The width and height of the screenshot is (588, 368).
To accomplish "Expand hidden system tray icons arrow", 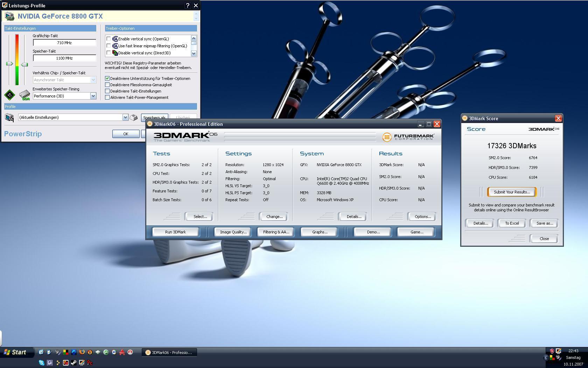I will (546, 358).
